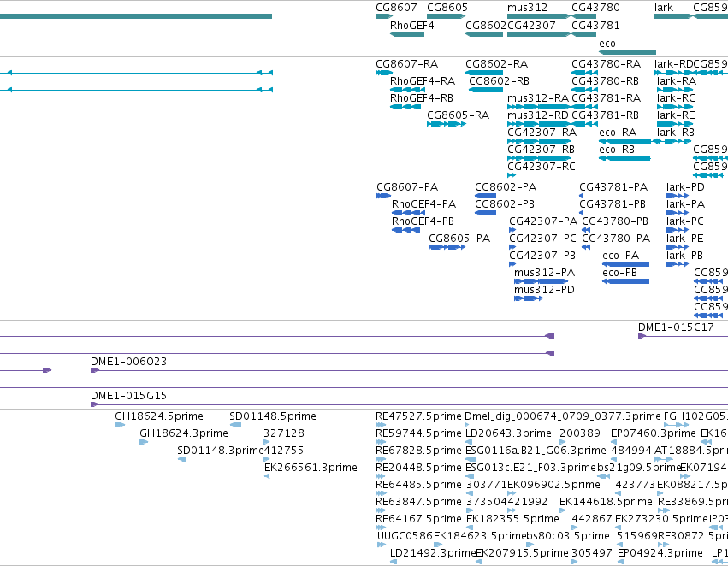Viewport: 728px width, 566px height.
Task: Click the DME1-015G15 clone feature
Action: (x=409, y=404)
